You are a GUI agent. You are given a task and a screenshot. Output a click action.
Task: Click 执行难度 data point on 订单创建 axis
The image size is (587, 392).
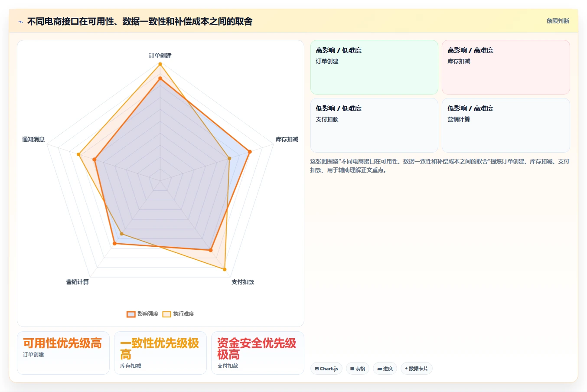click(160, 64)
